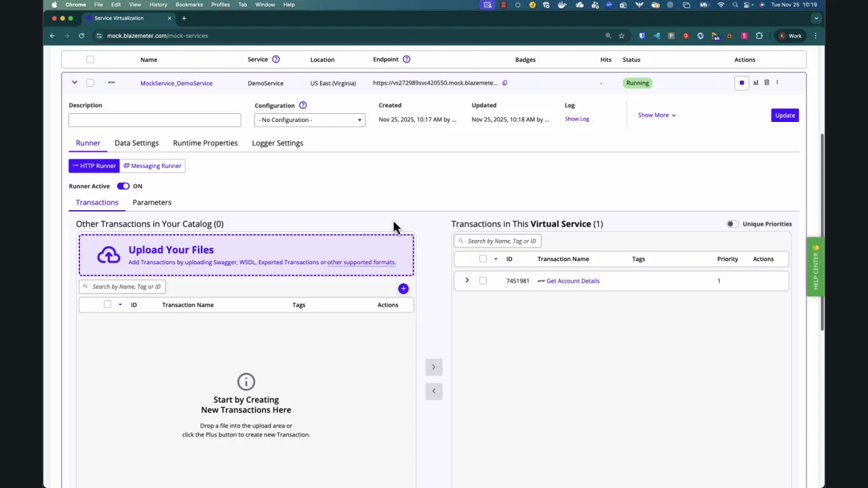Move transaction left with the arrow button

(434, 391)
